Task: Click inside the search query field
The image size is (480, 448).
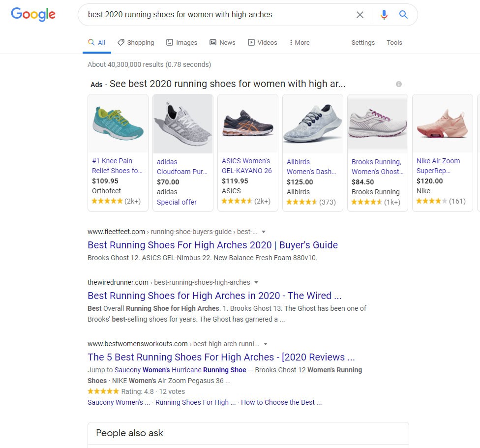Action: coord(216,15)
